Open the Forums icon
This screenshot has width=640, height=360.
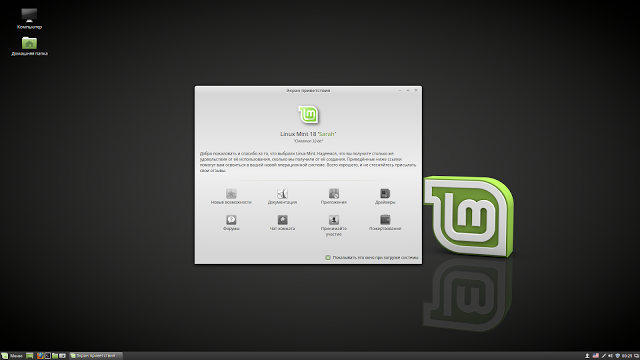pyautogui.click(x=231, y=223)
